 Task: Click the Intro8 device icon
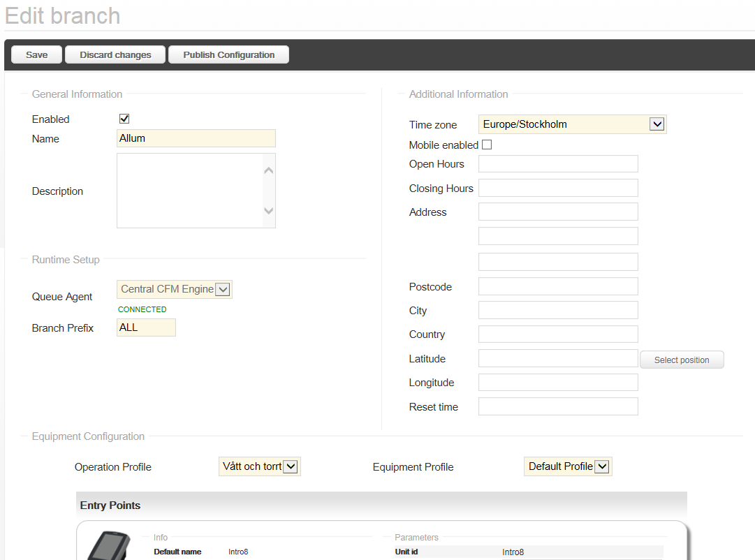(108, 546)
